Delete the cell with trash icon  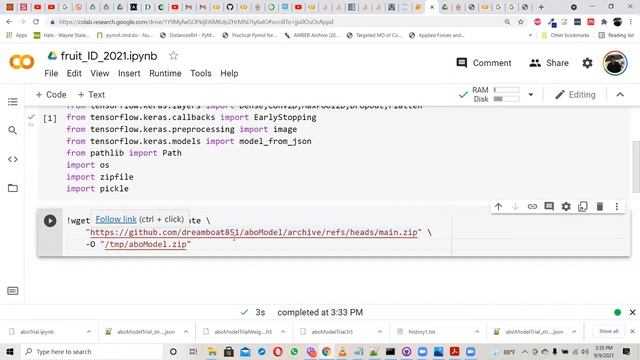600,207
